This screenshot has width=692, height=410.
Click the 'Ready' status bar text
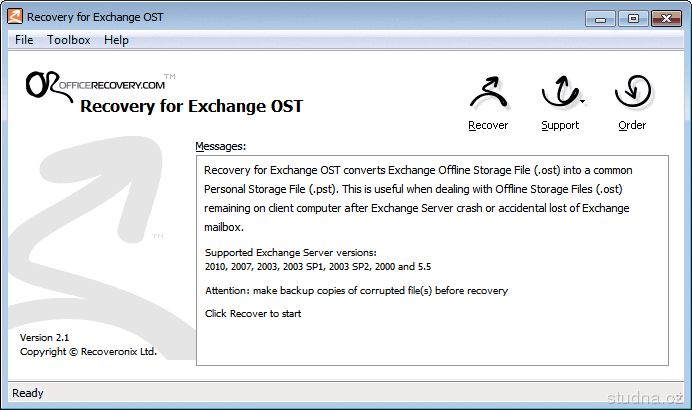[27, 393]
